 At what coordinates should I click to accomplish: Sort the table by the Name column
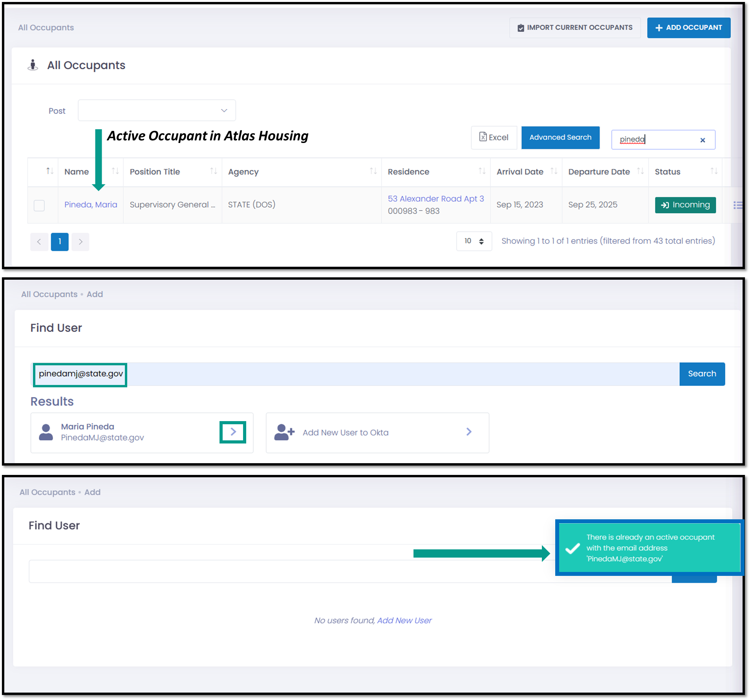[x=91, y=172]
